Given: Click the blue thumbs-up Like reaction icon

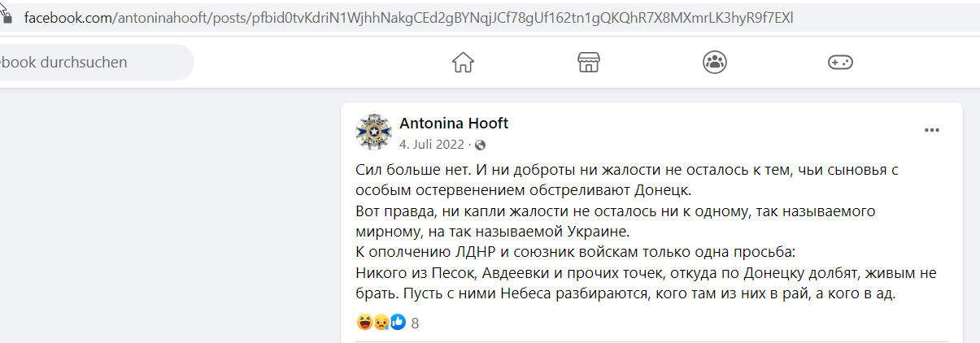Looking at the screenshot, I should point(397,323).
